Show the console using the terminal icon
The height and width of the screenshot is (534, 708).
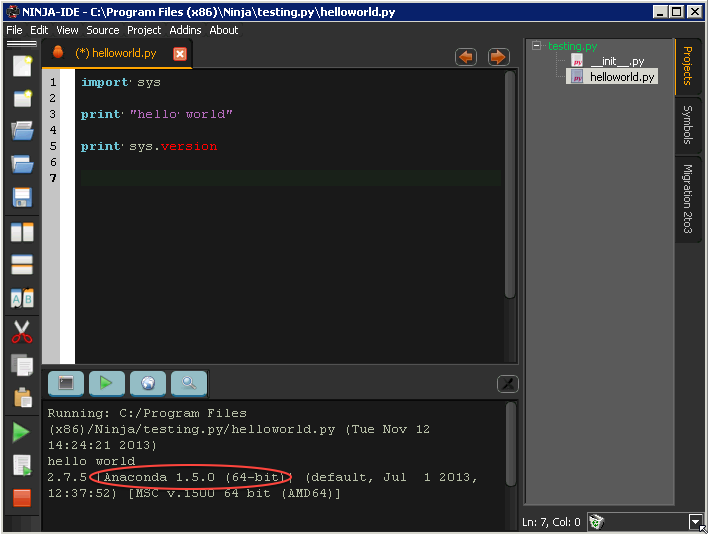tap(66, 383)
